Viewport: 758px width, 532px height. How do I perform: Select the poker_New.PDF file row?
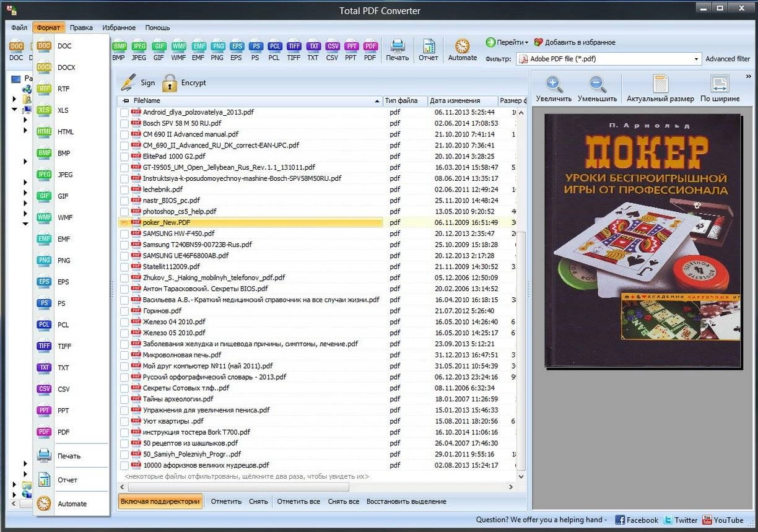click(x=250, y=223)
